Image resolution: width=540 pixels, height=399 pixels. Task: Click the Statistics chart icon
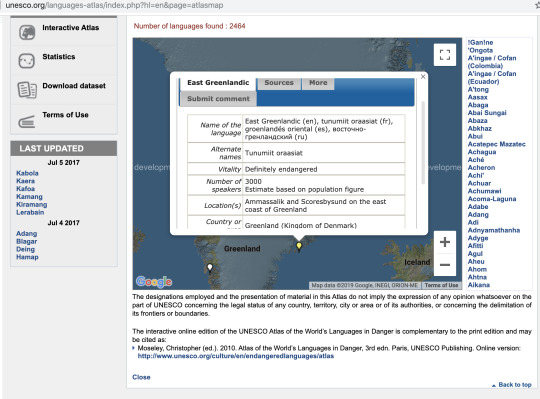pos(27,61)
